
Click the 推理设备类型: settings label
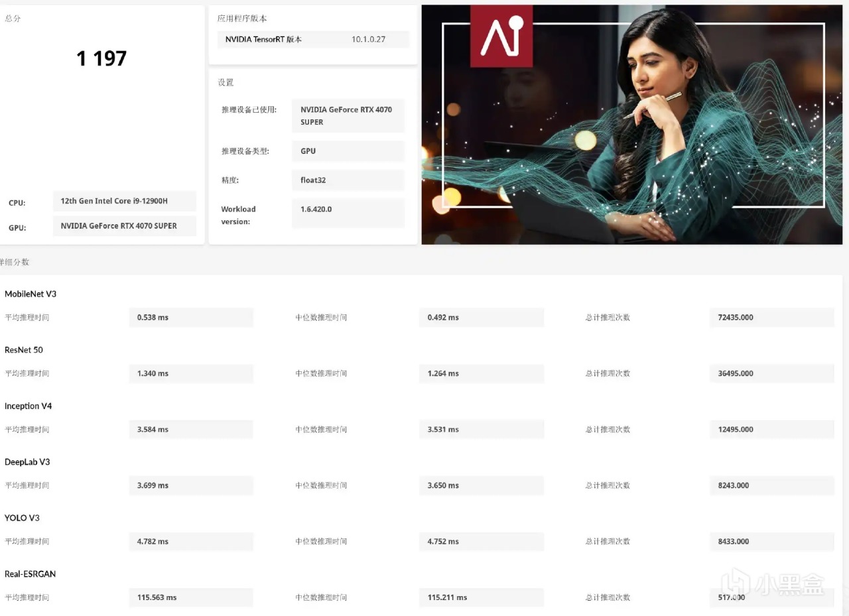point(245,151)
